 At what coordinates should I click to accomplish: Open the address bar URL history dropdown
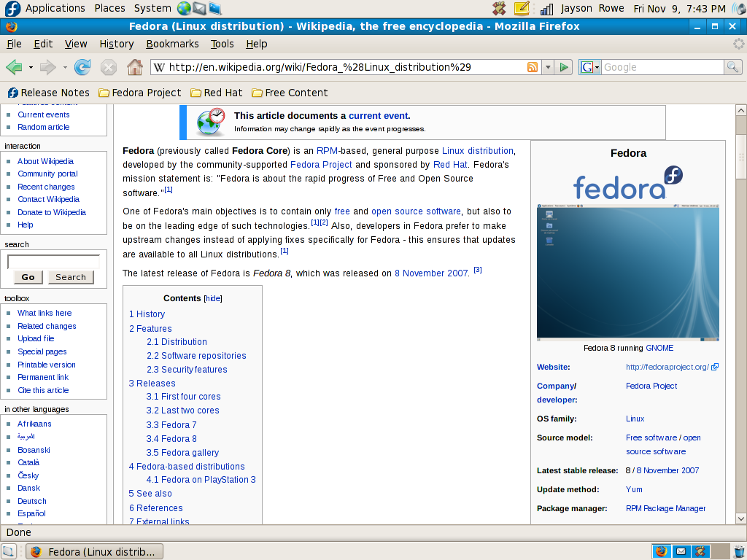pos(548,67)
